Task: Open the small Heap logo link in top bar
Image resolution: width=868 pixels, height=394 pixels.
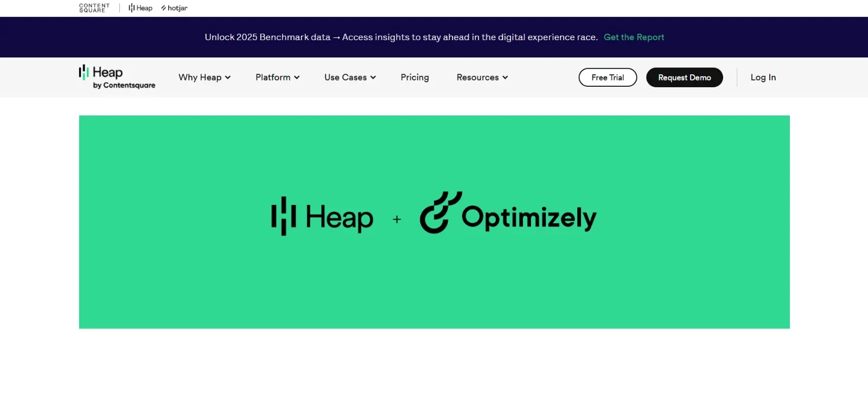Action: pos(141,8)
